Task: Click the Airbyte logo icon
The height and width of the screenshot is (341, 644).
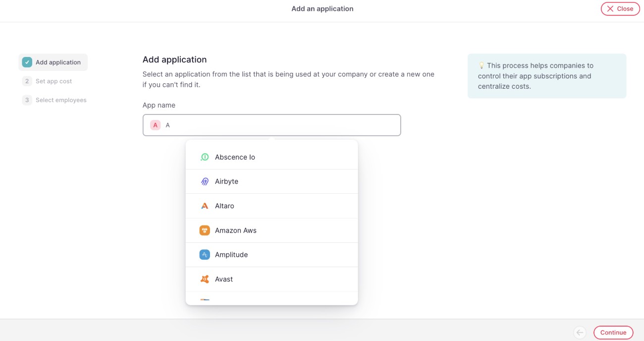Action: (x=205, y=181)
